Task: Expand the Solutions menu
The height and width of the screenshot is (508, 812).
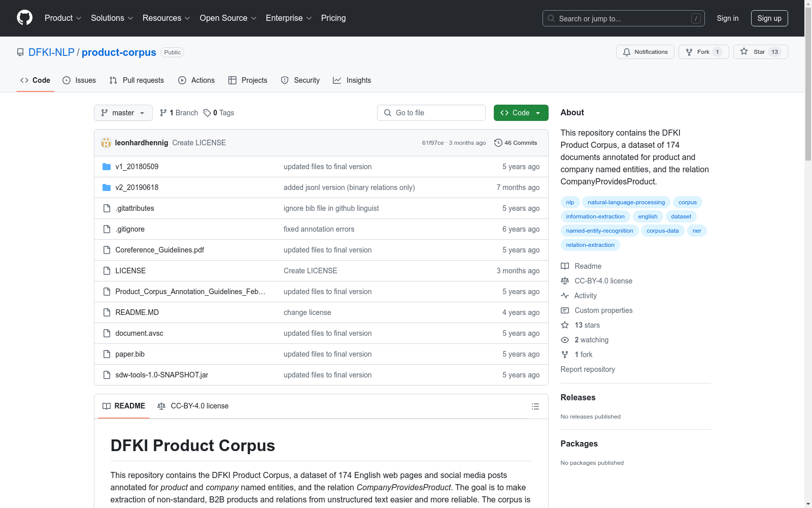Action: click(112, 18)
